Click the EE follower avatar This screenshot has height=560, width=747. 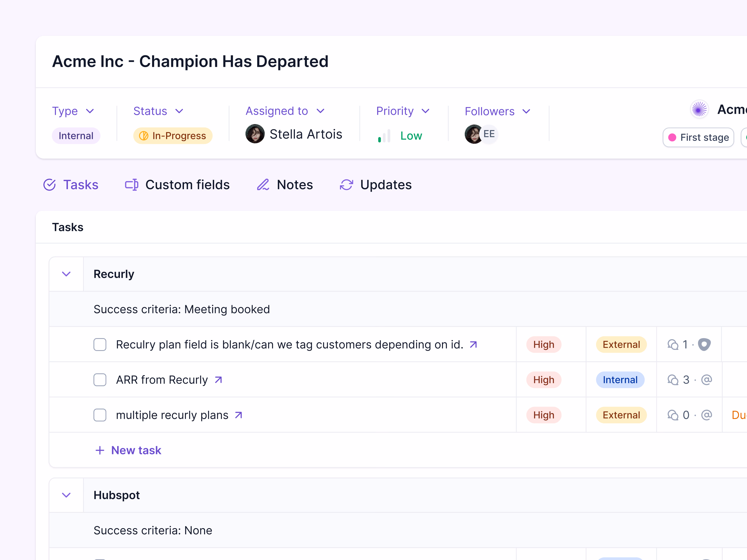tap(489, 134)
